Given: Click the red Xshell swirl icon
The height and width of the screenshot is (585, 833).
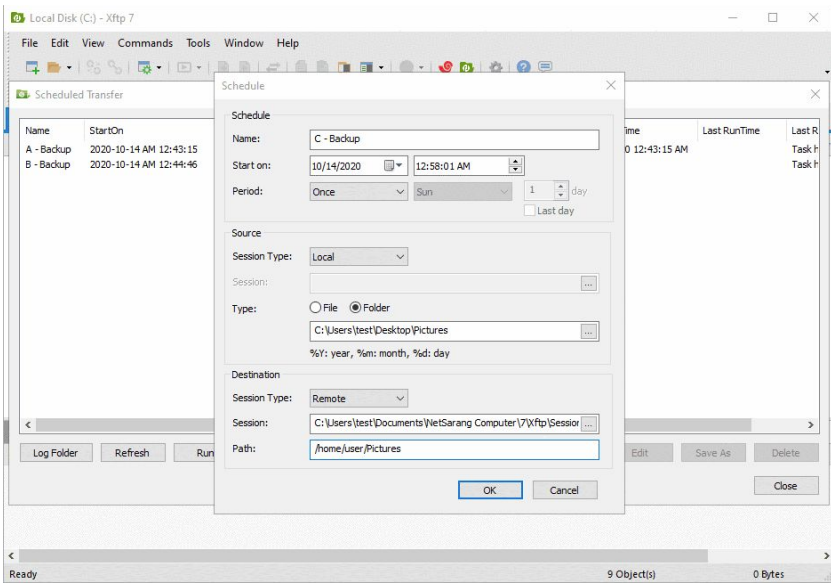Looking at the screenshot, I should click(446, 67).
